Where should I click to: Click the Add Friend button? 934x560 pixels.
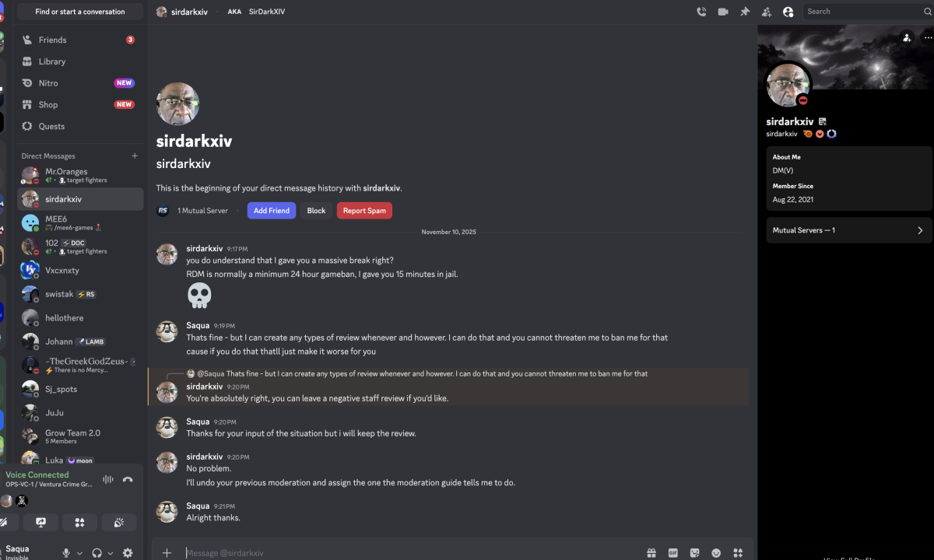coord(271,211)
